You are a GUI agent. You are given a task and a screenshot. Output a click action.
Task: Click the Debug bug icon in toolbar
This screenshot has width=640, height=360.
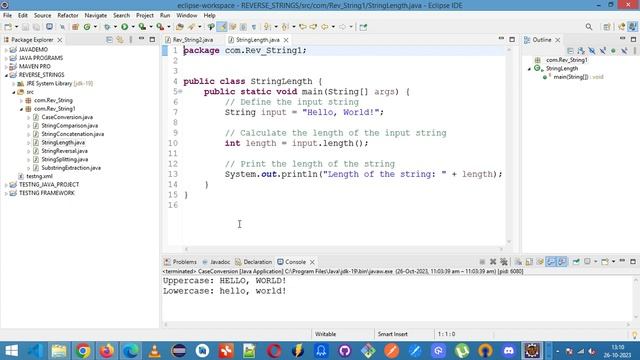[x=107, y=27]
